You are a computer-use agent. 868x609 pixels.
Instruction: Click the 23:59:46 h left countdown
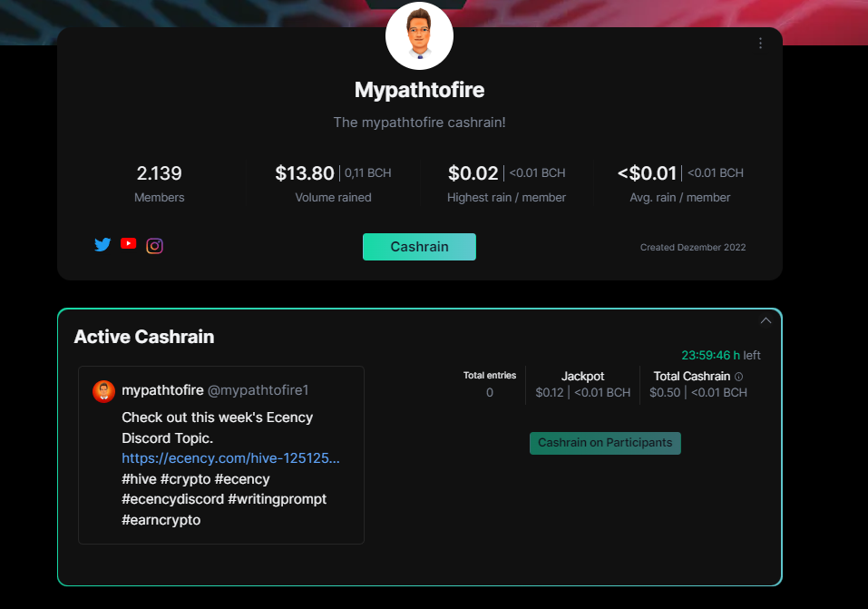tap(721, 355)
